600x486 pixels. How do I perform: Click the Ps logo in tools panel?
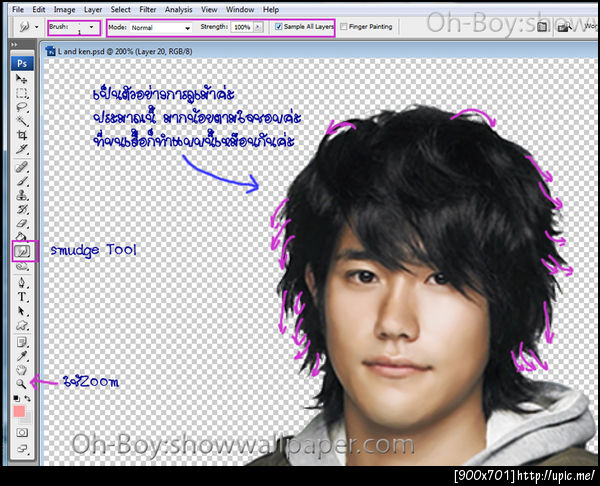click(22, 63)
